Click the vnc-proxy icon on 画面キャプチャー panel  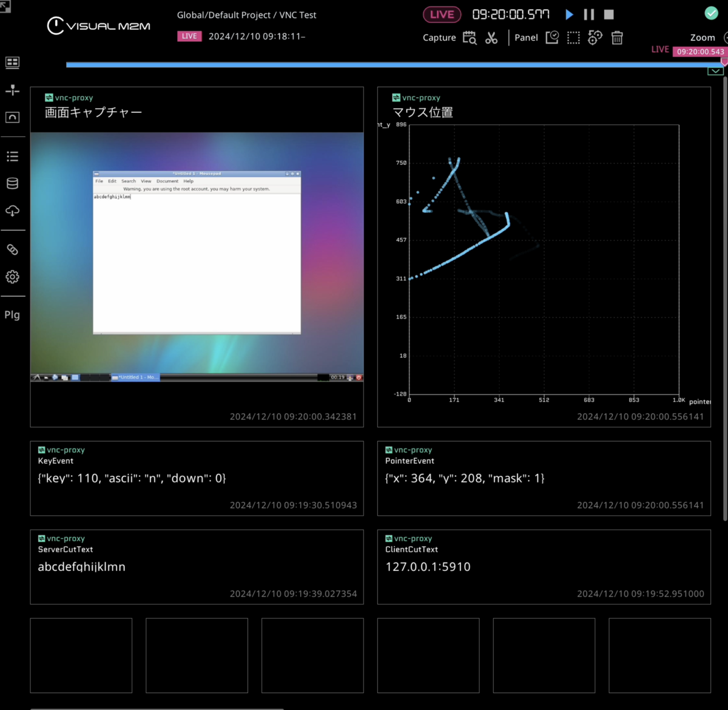tap(49, 98)
